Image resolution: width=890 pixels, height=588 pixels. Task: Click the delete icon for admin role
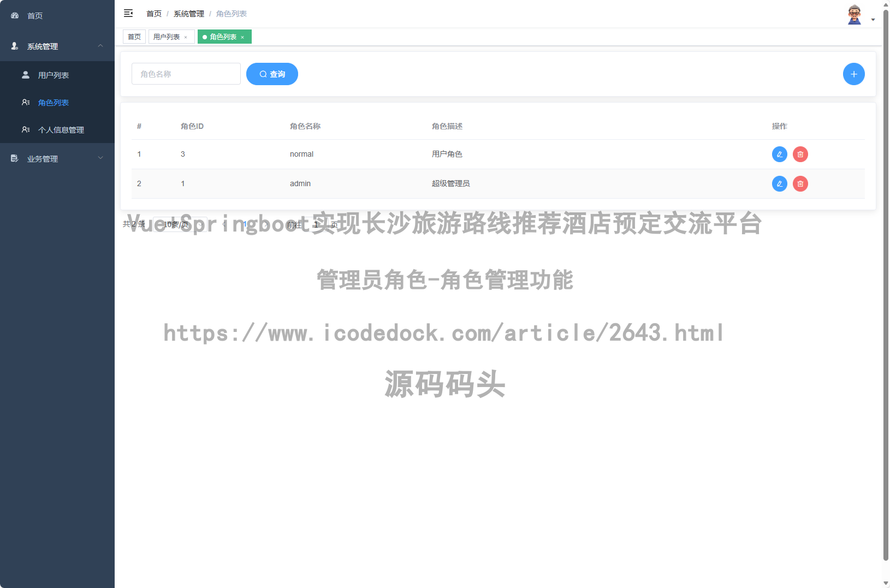pyautogui.click(x=800, y=183)
